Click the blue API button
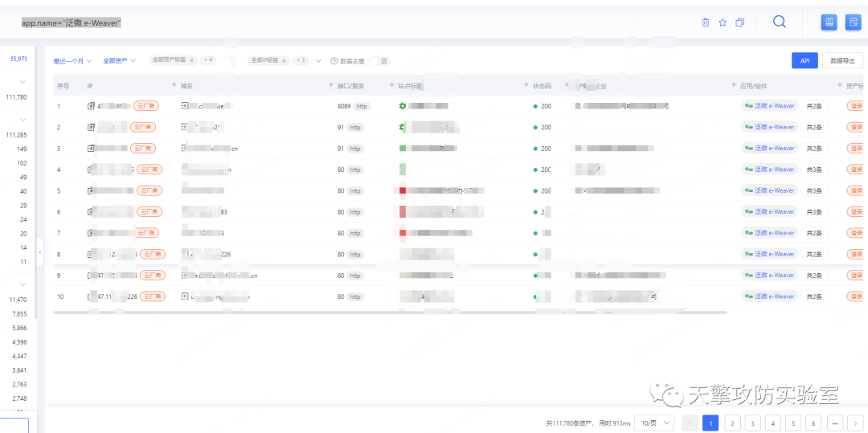868x433 pixels. pyautogui.click(x=805, y=61)
